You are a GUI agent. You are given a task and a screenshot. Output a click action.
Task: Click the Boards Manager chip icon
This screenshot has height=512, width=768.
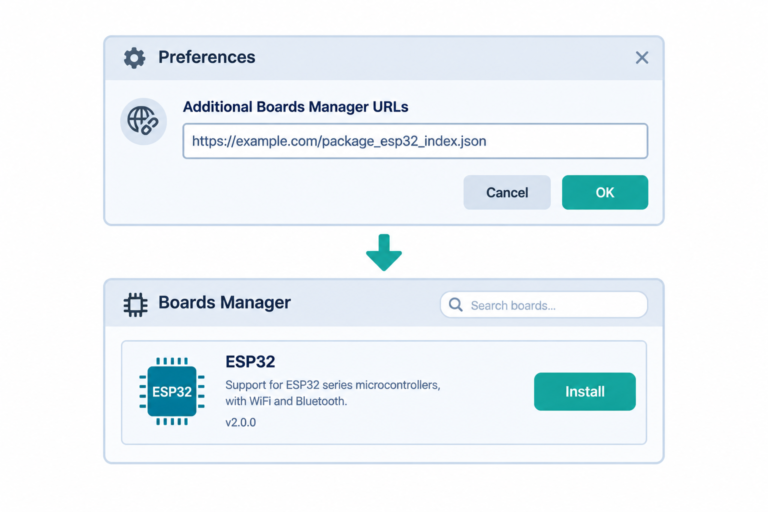tap(135, 304)
